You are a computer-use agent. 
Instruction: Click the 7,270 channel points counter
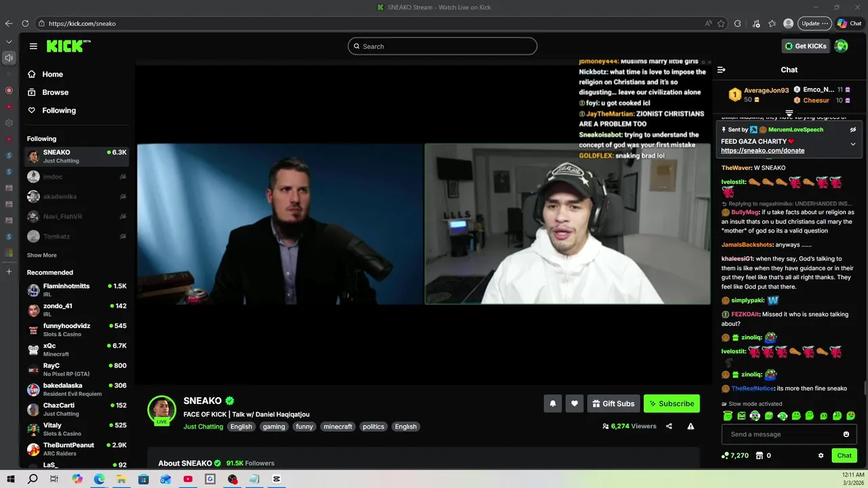[x=735, y=455]
